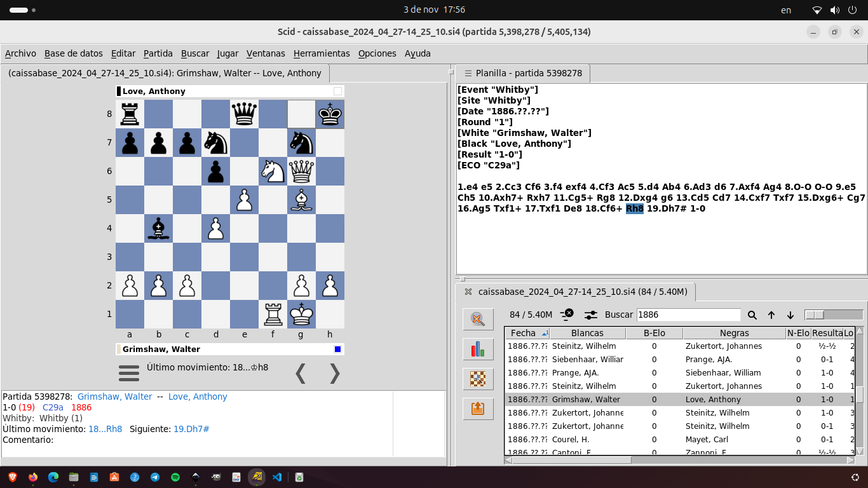
Task: Open the filter settings sliders icon
Action: point(591,315)
